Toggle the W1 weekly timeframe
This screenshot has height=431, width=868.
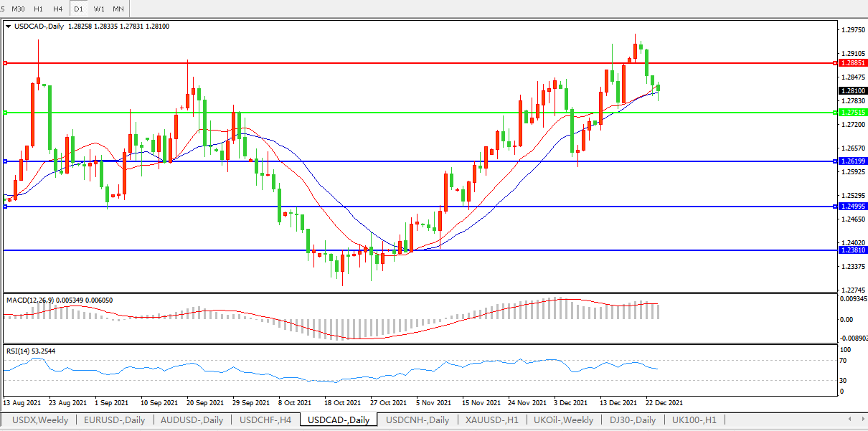point(99,9)
